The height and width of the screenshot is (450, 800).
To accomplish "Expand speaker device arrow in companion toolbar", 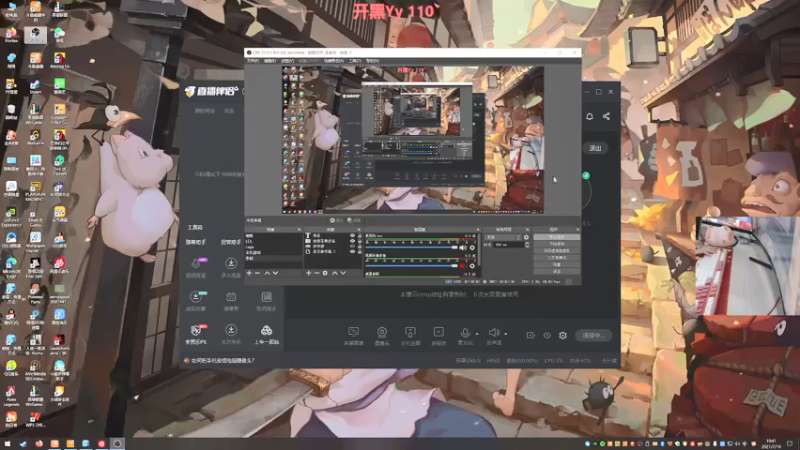I will tap(506, 334).
